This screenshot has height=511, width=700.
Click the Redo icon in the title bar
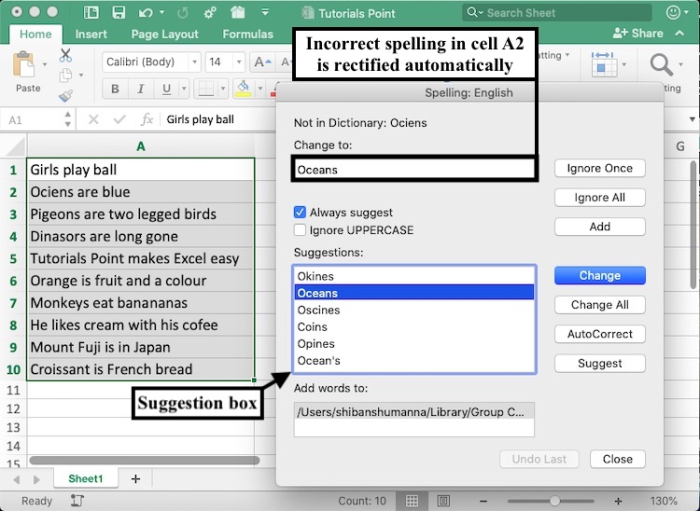[183, 13]
